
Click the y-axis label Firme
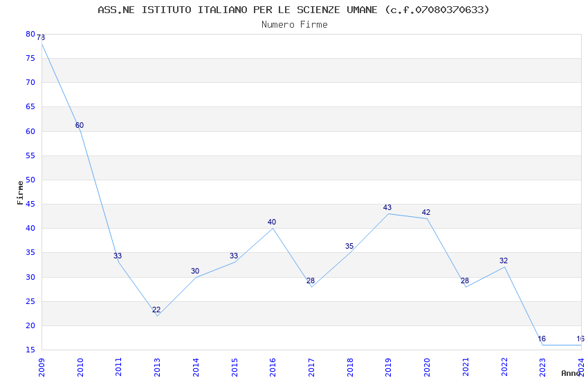click(20, 193)
